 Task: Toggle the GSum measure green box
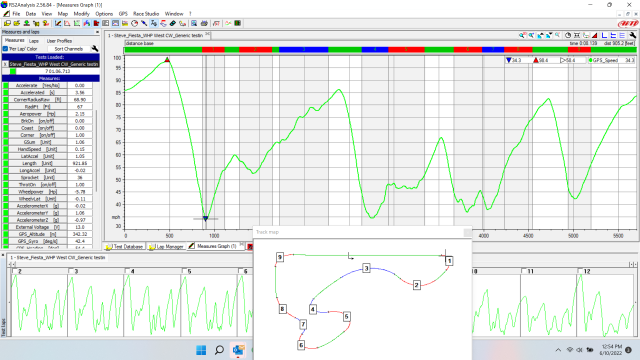click(x=6, y=142)
